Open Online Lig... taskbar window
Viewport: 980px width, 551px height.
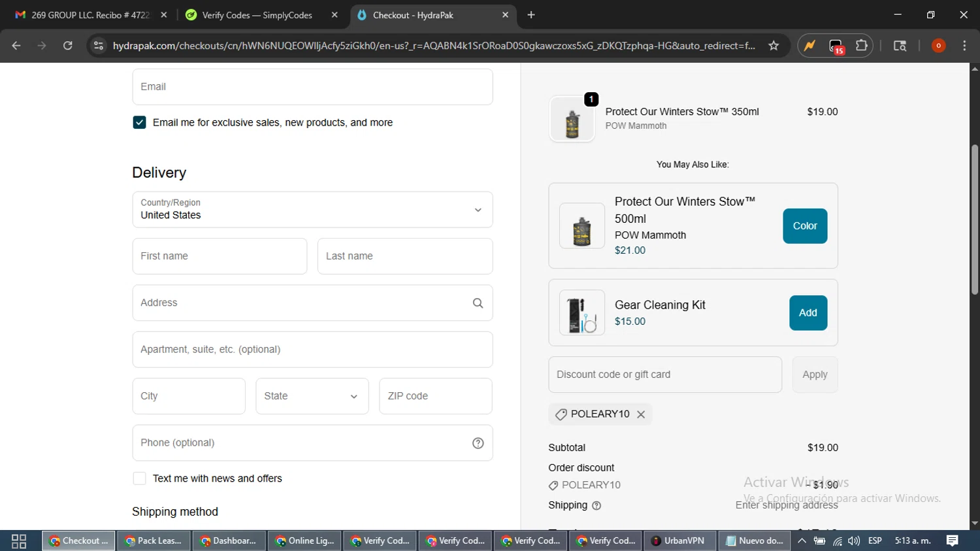coord(304,541)
